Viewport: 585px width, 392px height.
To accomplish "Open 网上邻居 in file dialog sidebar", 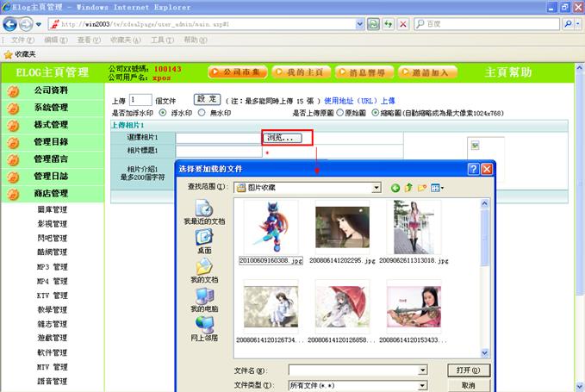I will [204, 328].
